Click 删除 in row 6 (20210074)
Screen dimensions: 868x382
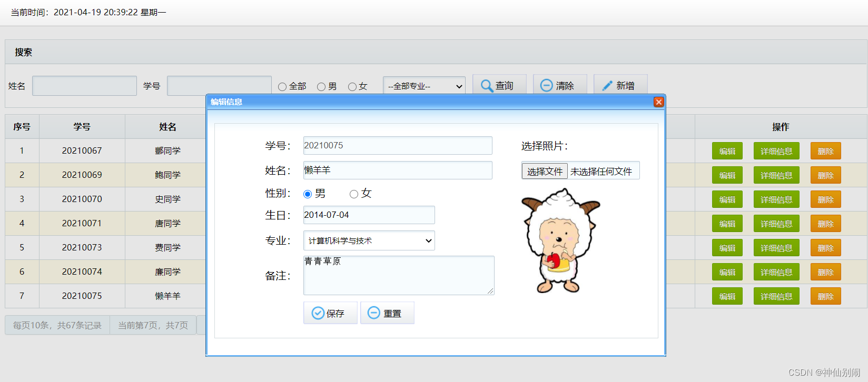tap(826, 272)
